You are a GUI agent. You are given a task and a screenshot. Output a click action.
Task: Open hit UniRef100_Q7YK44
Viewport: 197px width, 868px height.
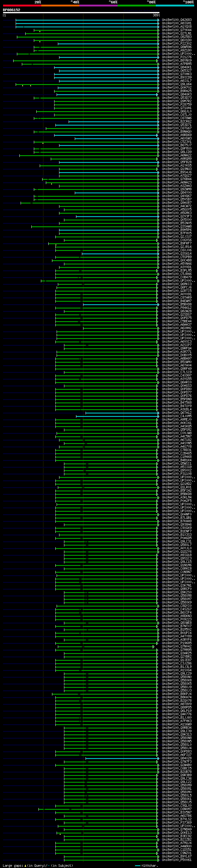[x=177, y=30]
